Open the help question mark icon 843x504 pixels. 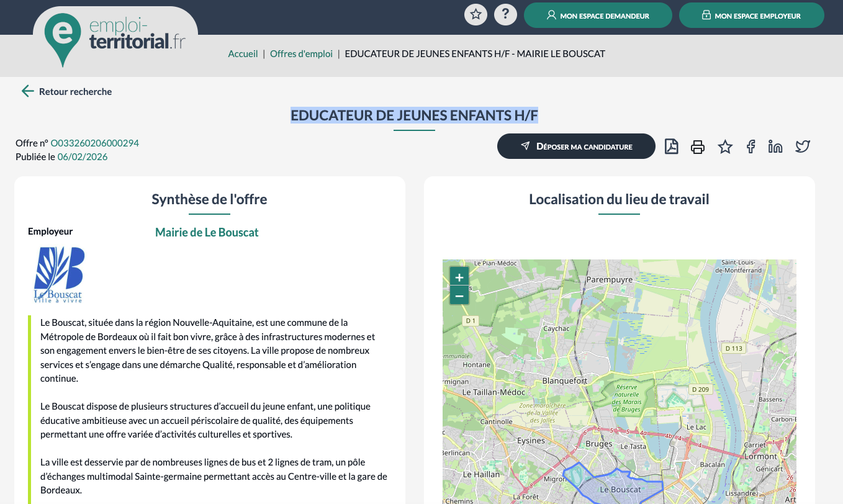[505, 14]
